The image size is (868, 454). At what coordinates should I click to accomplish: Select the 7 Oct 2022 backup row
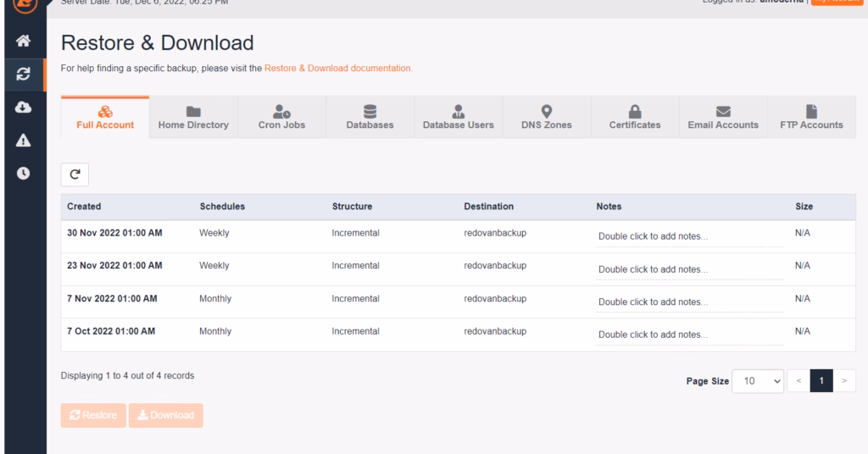459,335
